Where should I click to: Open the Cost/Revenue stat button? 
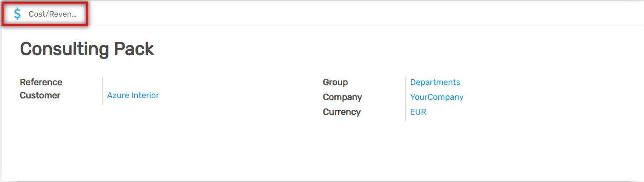[x=46, y=14]
